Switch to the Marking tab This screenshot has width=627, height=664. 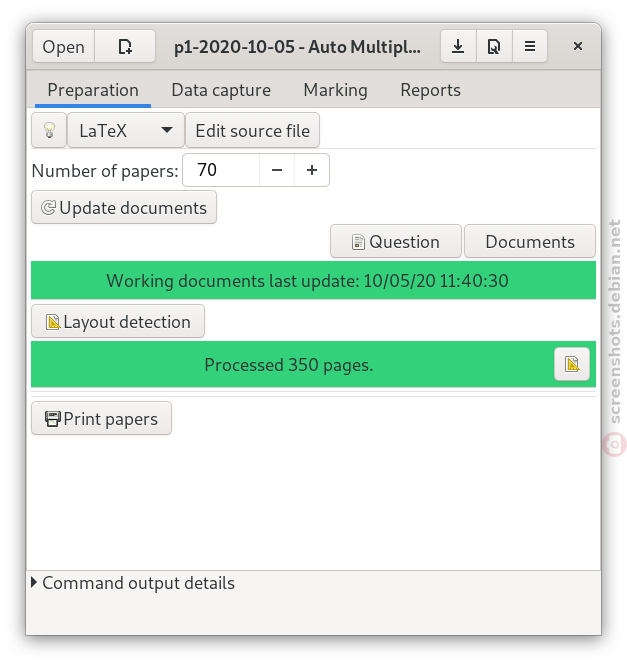(335, 90)
